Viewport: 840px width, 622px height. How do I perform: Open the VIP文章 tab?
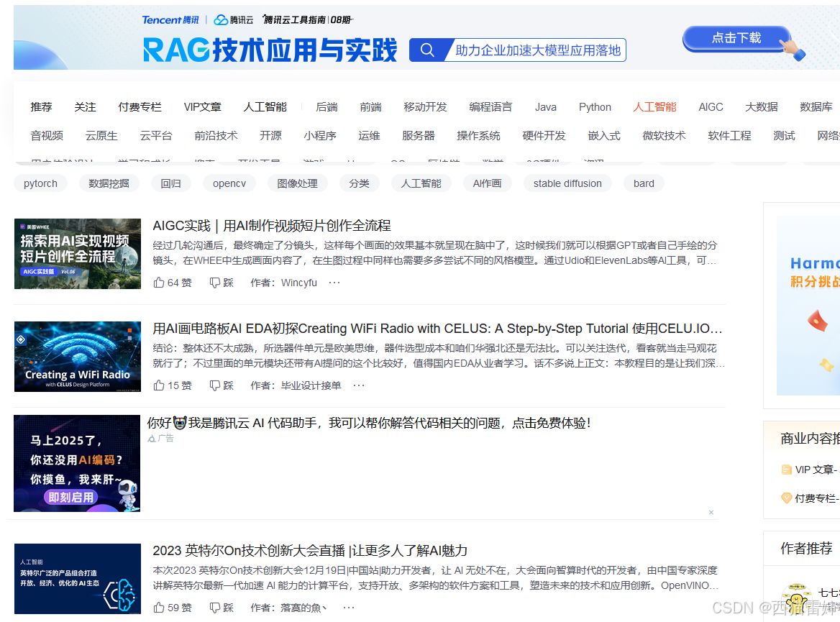[203, 107]
